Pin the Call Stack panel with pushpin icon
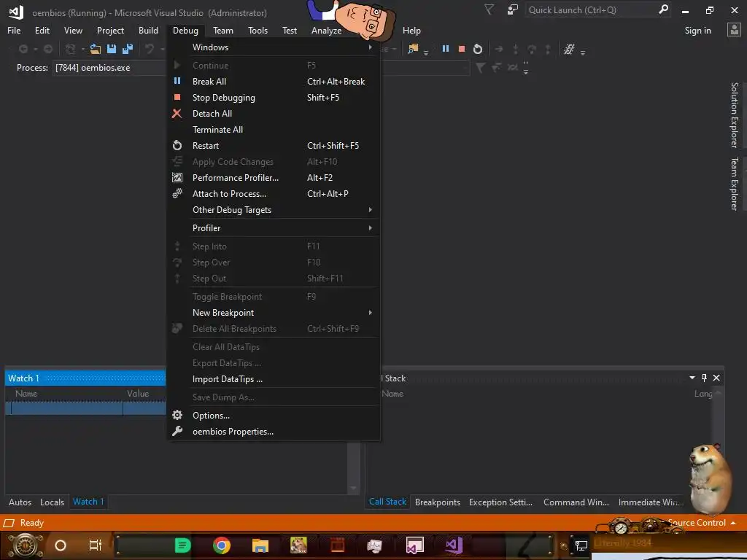 point(704,378)
